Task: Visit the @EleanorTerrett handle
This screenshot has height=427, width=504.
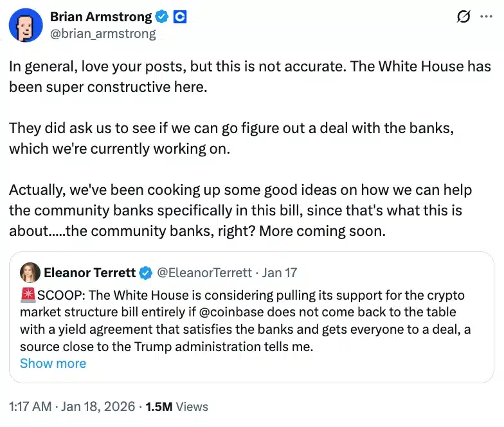Action: click(204, 273)
